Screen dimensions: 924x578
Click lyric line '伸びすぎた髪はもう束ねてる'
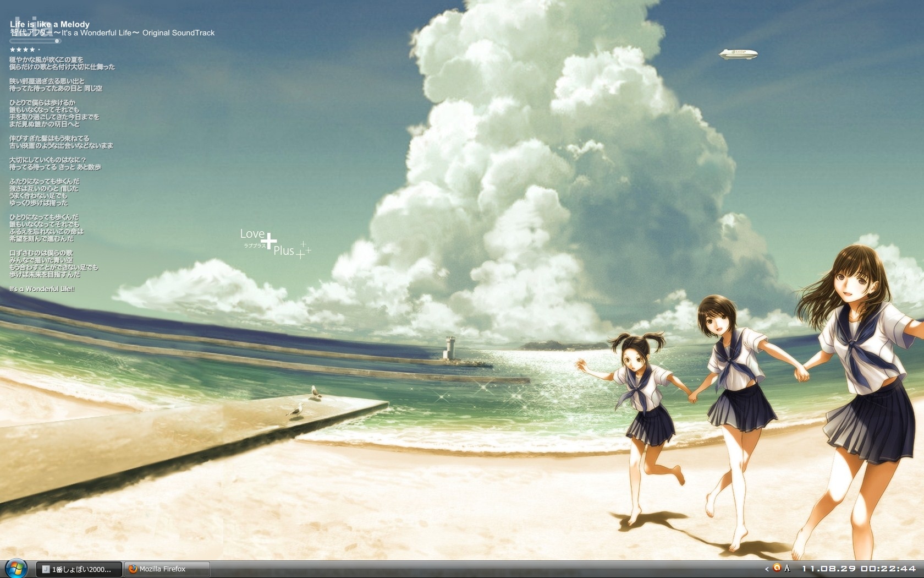point(49,138)
